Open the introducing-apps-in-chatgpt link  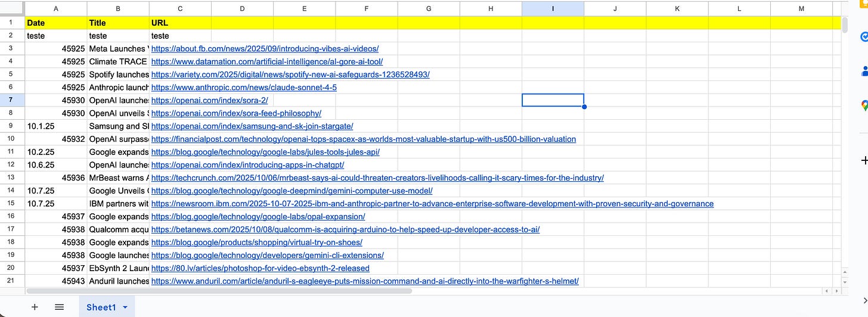pos(247,165)
